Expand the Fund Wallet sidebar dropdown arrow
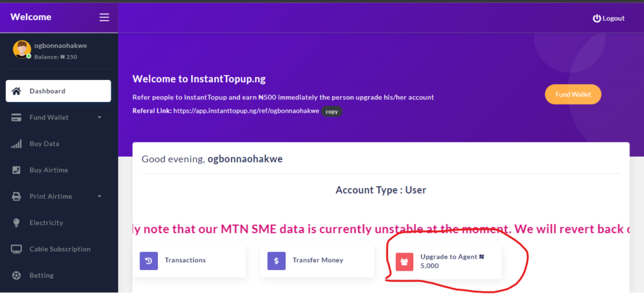 (x=99, y=118)
